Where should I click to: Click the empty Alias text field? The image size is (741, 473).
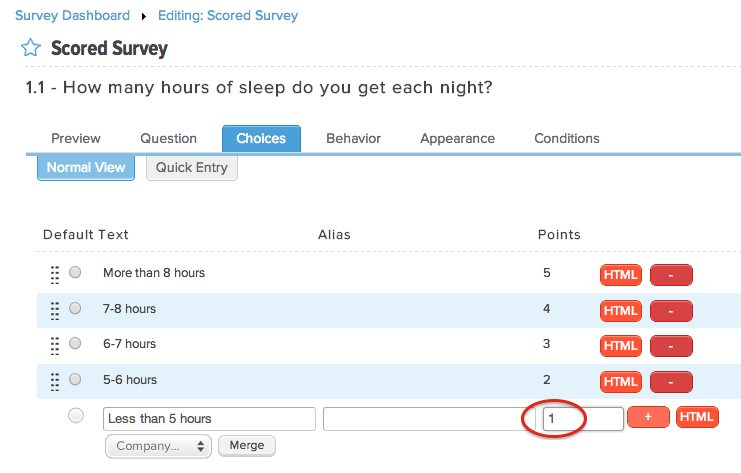coord(429,419)
